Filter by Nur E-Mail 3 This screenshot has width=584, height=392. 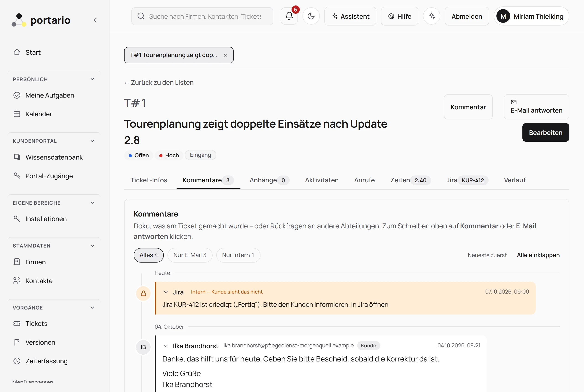click(x=190, y=255)
